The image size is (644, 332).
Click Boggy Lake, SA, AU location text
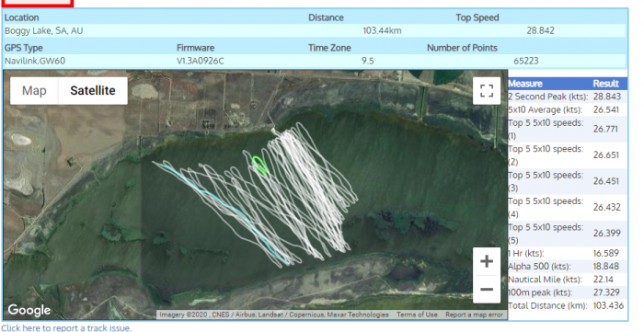point(43,30)
